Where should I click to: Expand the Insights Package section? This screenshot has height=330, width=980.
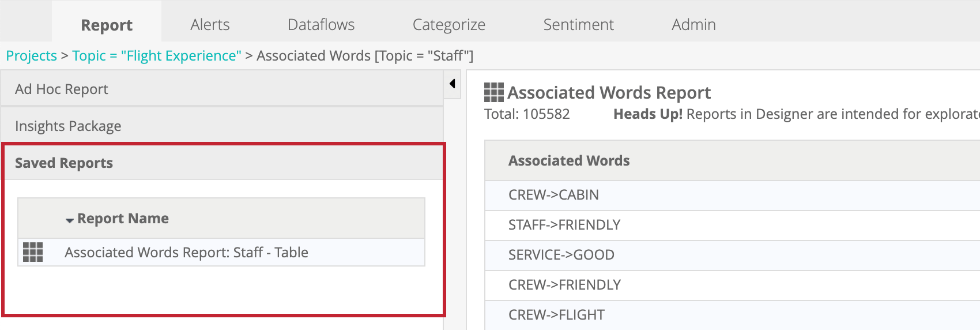tap(68, 126)
